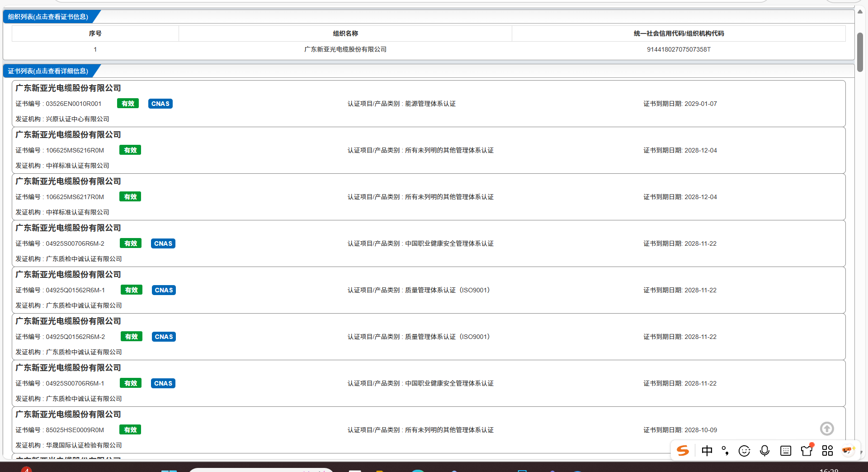Image resolution: width=868 pixels, height=472 pixels.
Task: Open certificate number 04925S00706R6M-1
Action: [x=75, y=383]
